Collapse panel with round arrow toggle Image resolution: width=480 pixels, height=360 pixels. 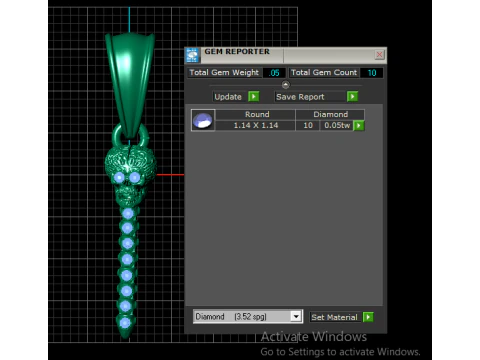[x=285, y=85]
